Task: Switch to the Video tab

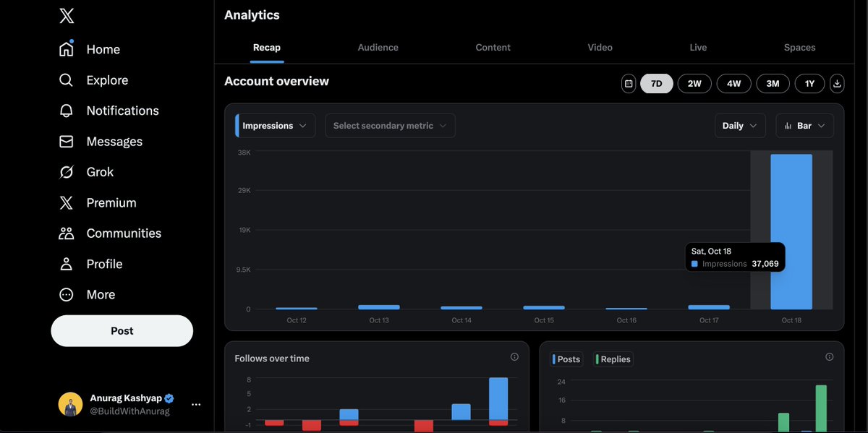Action: [x=600, y=48]
